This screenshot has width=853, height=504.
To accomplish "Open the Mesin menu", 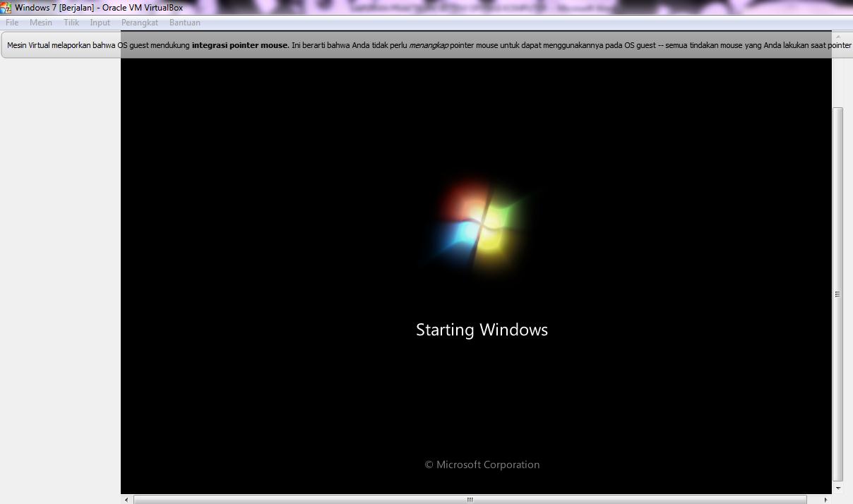I will click(41, 23).
